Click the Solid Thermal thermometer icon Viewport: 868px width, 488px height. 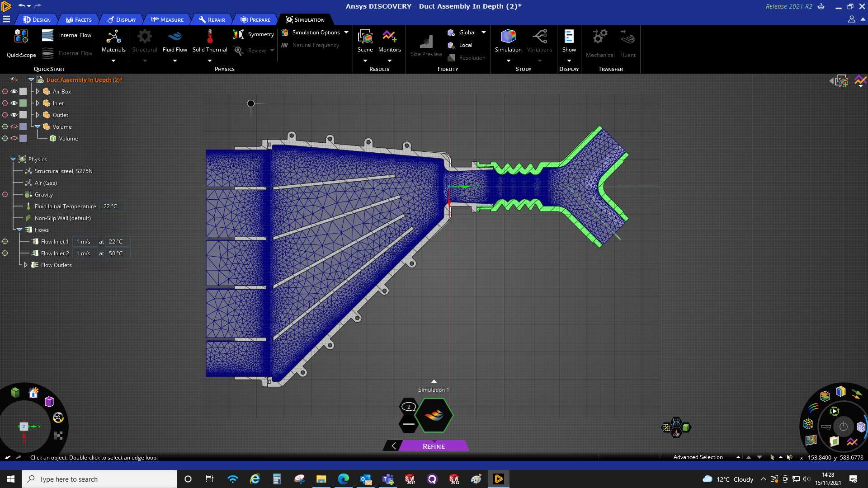210,37
